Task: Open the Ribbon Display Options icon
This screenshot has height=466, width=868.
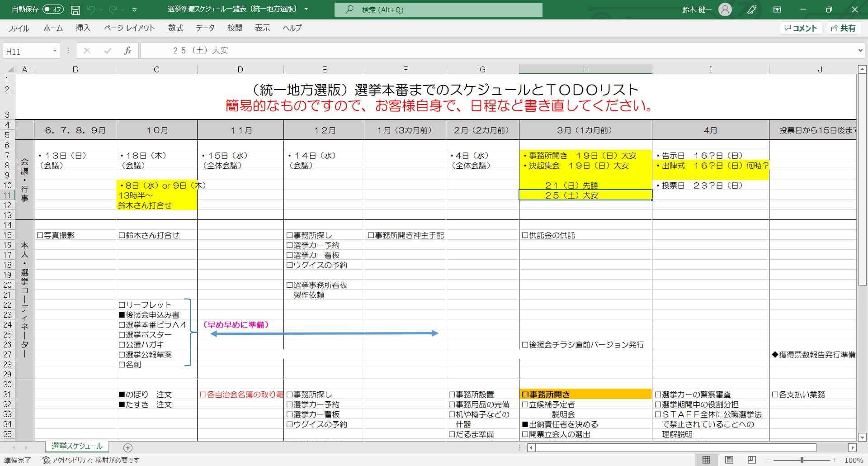Action: click(777, 10)
